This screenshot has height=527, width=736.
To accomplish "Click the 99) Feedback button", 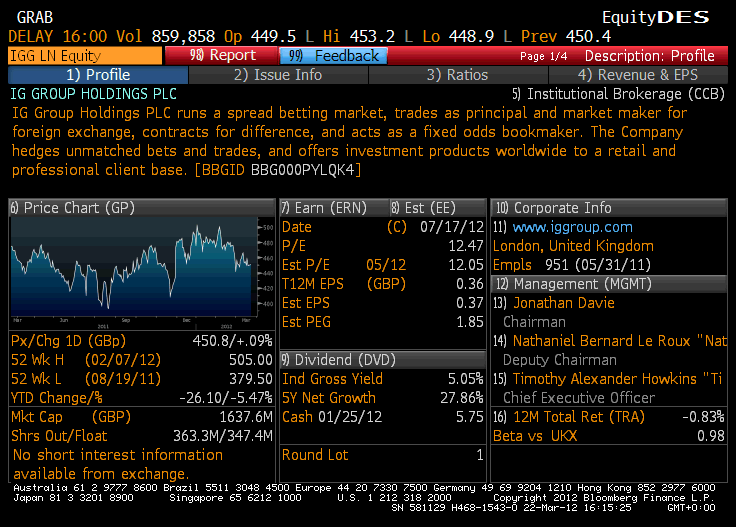I will (x=333, y=56).
